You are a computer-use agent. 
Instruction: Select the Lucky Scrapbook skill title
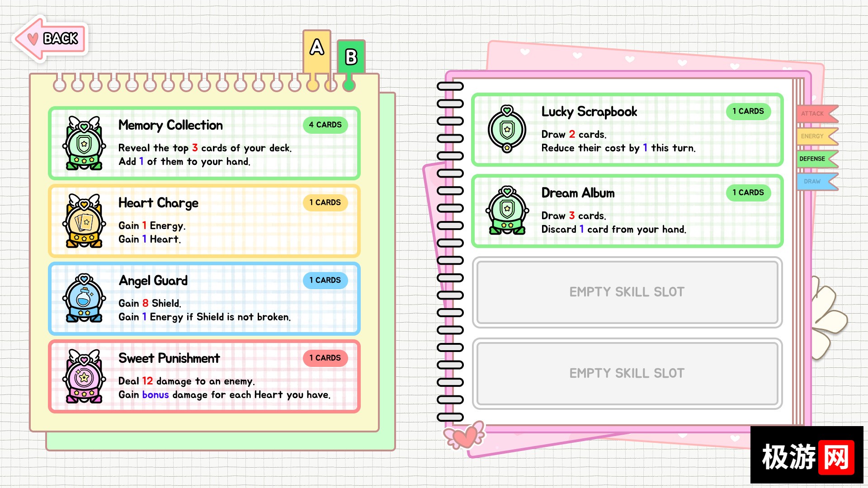pos(590,112)
